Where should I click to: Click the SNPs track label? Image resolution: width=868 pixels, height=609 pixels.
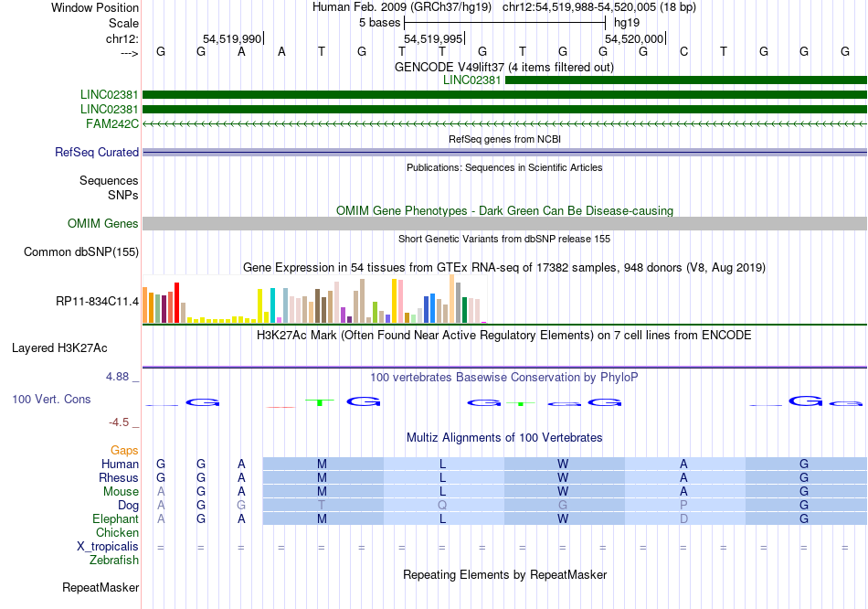[123, 195]
